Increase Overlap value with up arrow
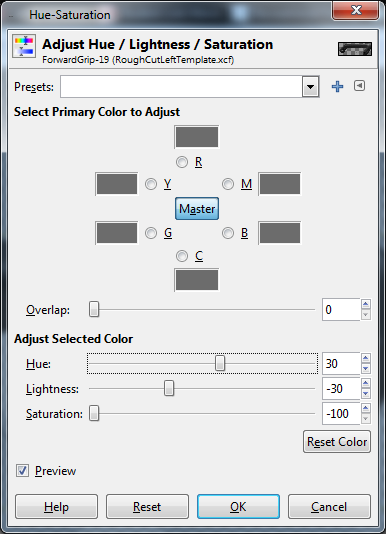Viewport: 386px width, 534px height. 366,304
